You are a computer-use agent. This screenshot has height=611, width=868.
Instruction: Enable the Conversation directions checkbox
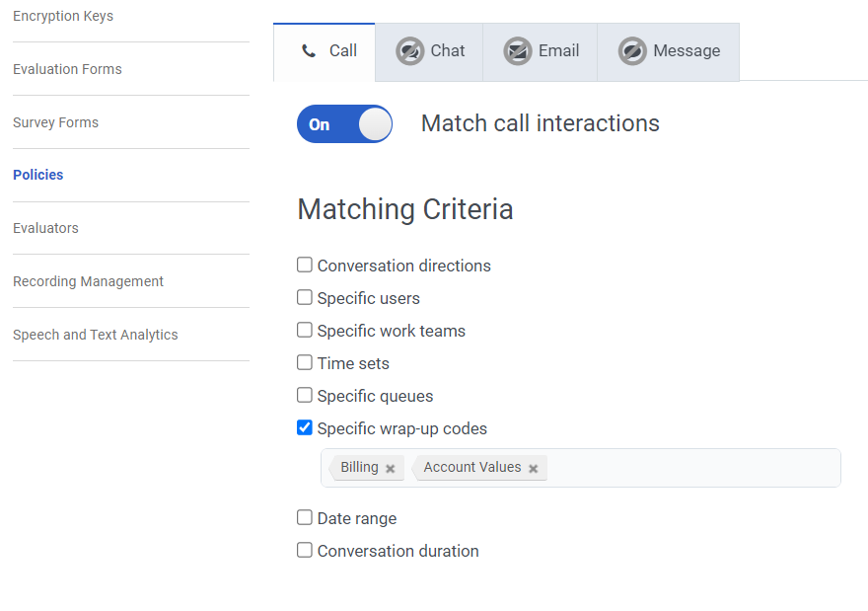tap(305, 265)
